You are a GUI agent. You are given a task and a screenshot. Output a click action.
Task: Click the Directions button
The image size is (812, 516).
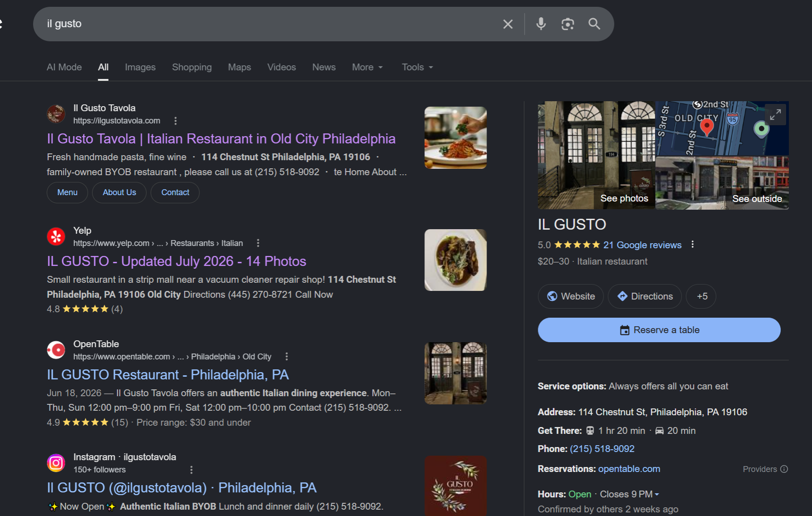click(645, 296)
